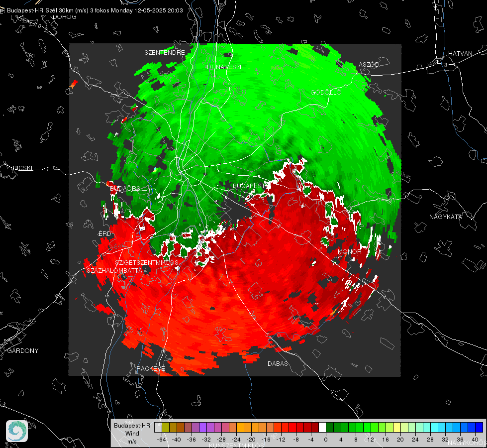Click the GÖDÖLLŐ map label

[326, 92]
